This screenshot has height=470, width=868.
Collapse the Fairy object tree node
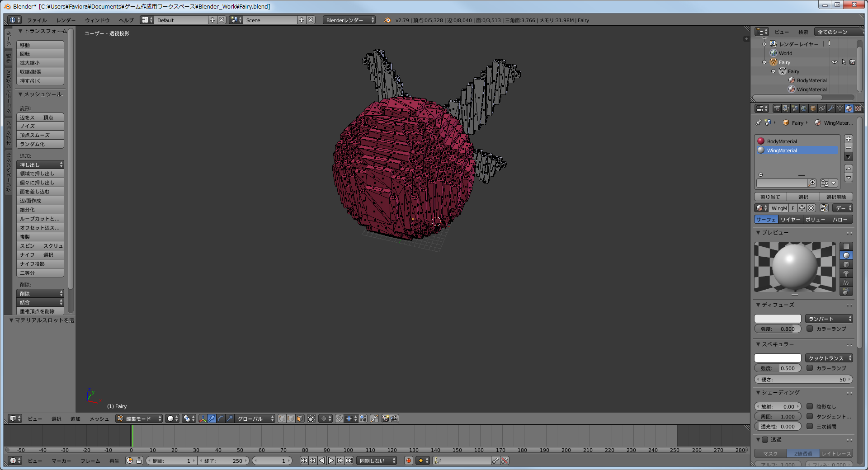coord(764,62)
